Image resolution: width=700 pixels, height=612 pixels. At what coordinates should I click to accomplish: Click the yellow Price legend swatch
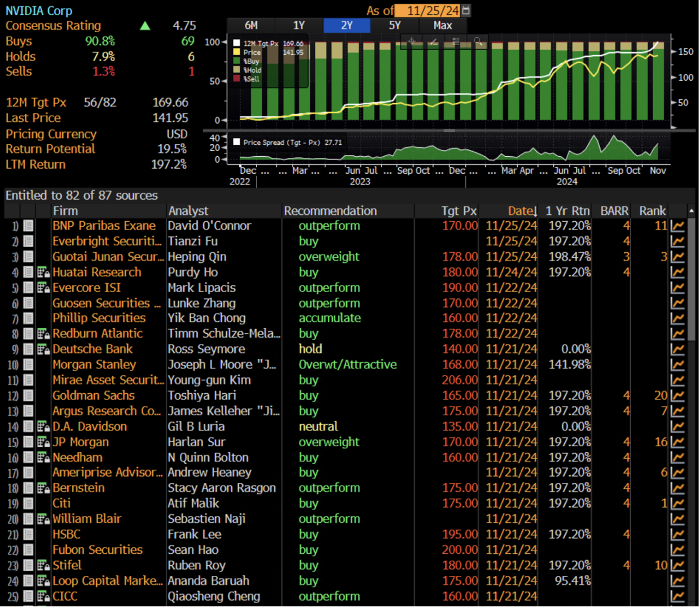click(x=237, y=52)
